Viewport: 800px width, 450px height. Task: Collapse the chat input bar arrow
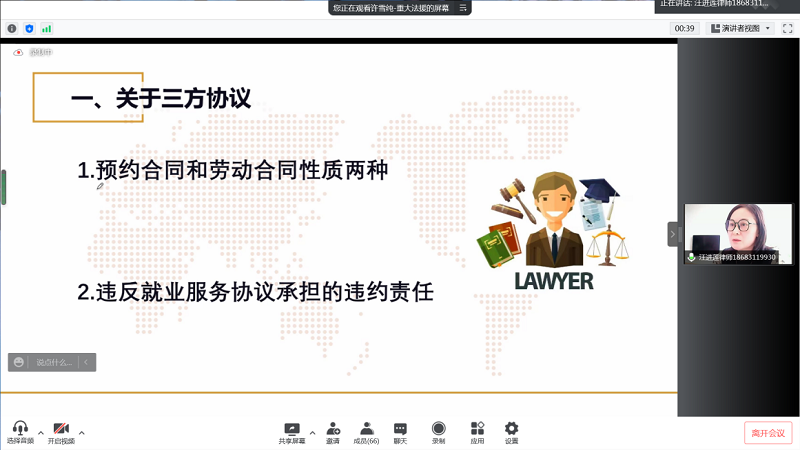click(86, 362)
